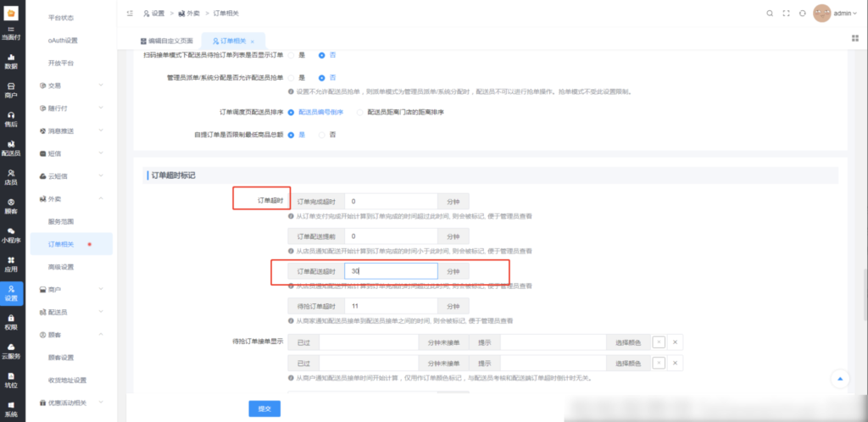Image resolution: width=868 pixels, height=422 pixels.
Task: Click the orange logo at sidebar top
Action: click(11, 12)
